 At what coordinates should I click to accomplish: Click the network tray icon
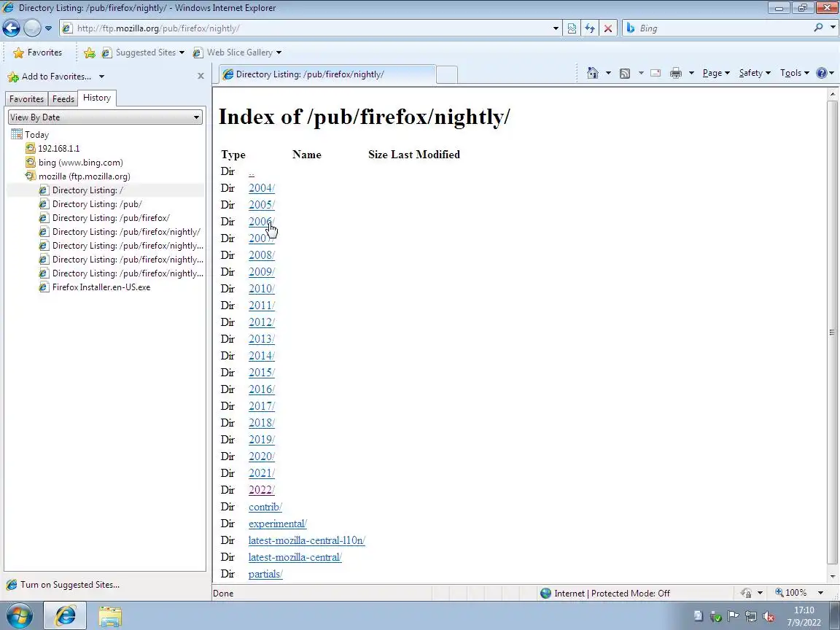[750, 617]
